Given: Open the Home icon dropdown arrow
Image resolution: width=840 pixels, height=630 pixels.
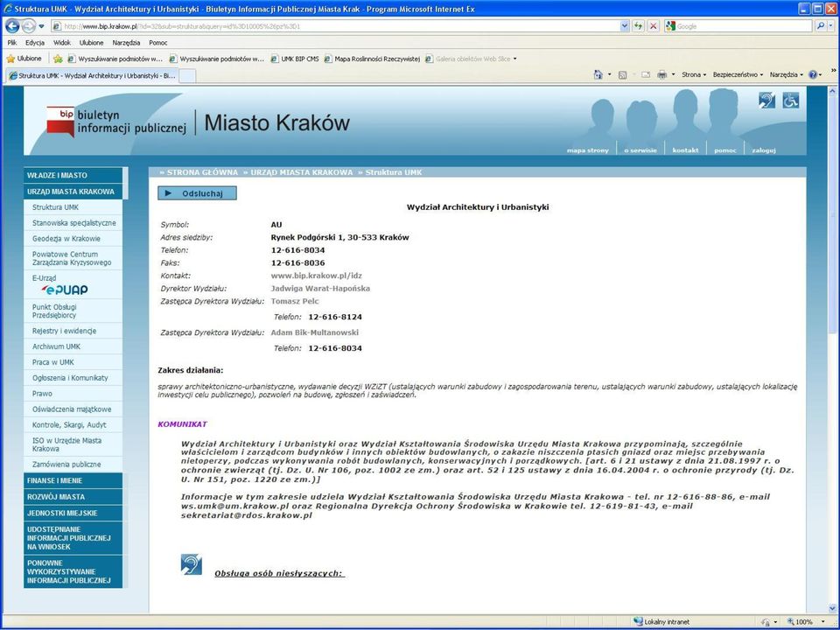Looking at the screenshot, I should coord(609,74).
